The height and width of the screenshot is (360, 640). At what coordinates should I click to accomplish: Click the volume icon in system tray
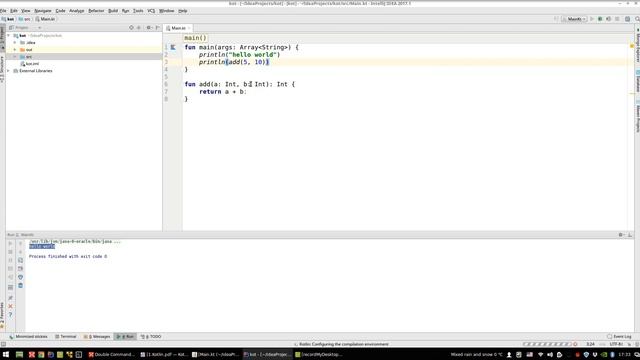[x=550, y=355]
